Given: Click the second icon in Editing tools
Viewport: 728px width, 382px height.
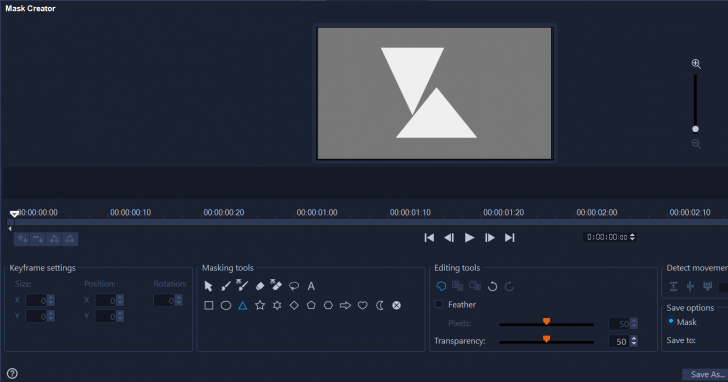Looking at the screenshot, I should coord(458,286).
